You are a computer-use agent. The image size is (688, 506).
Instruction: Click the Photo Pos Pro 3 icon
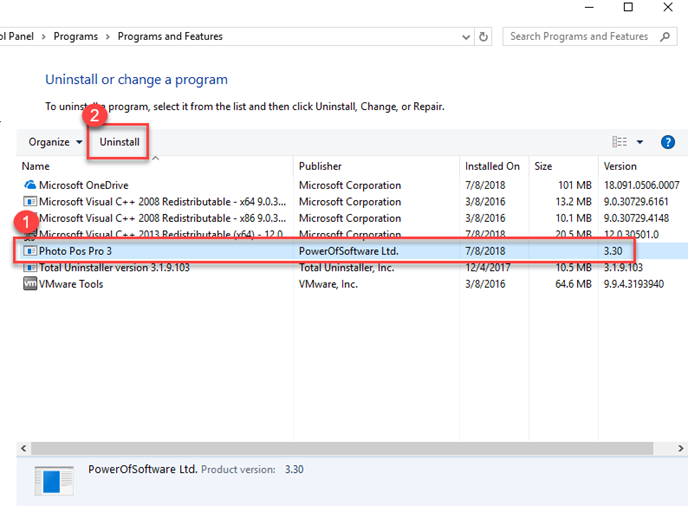29,251
